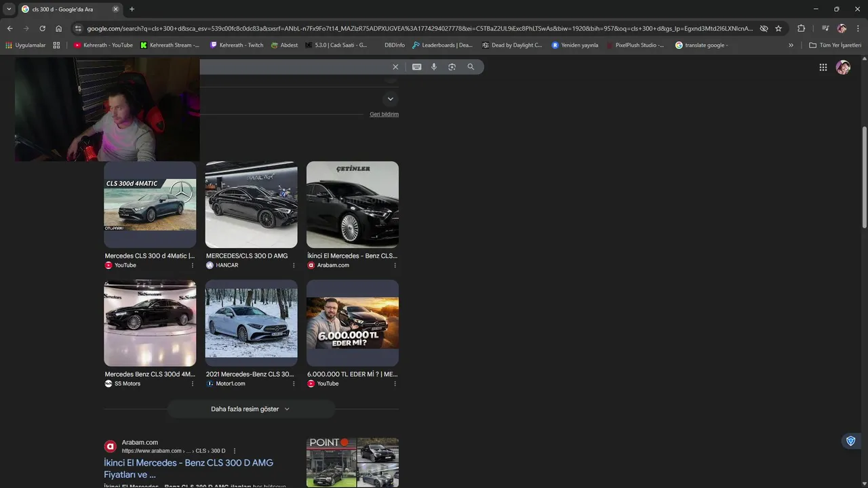The height and width of the screenshot is (488, 868).
Task: Open the 'Leaderboards | Dea...' bookmark
Action: pyautogui.click(x=442, y=45)
